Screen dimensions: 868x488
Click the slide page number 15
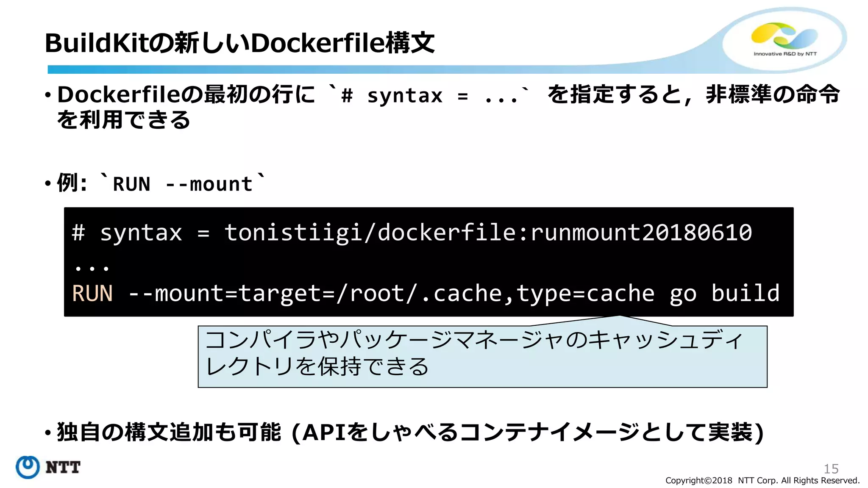click(831, 469)
